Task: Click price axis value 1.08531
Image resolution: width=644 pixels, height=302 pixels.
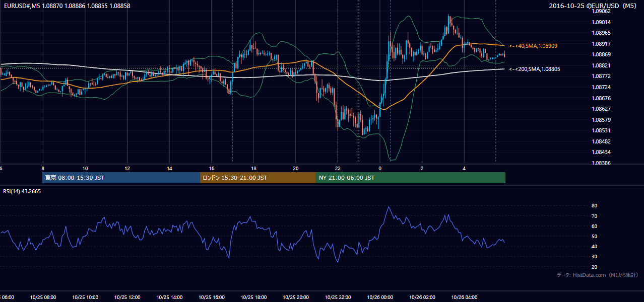Action: 601,130
